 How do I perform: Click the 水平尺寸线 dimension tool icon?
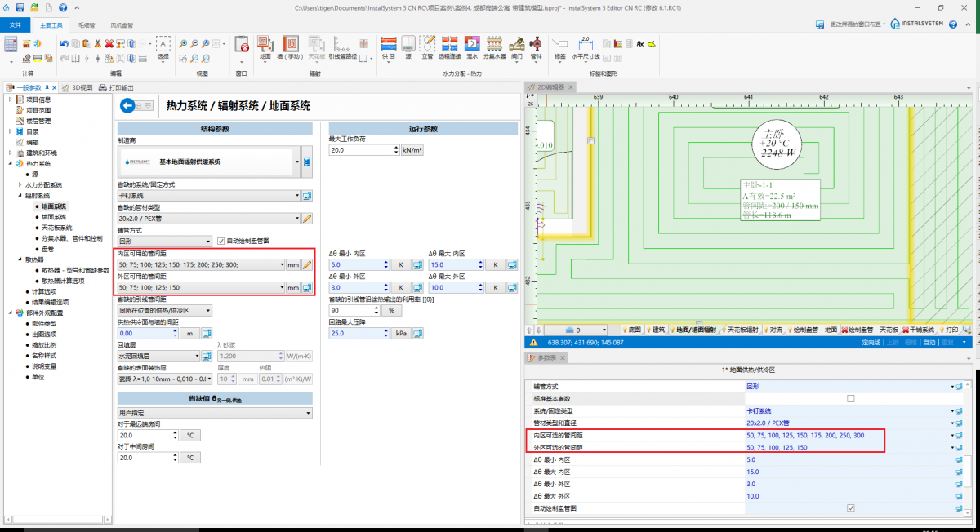pyautogui.click(x=585, y=46)
